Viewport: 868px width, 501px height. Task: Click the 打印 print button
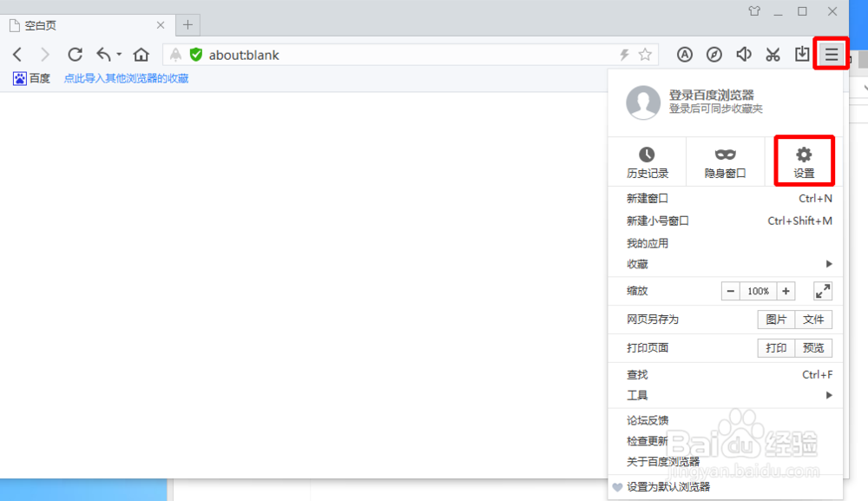tap(776, 347)
